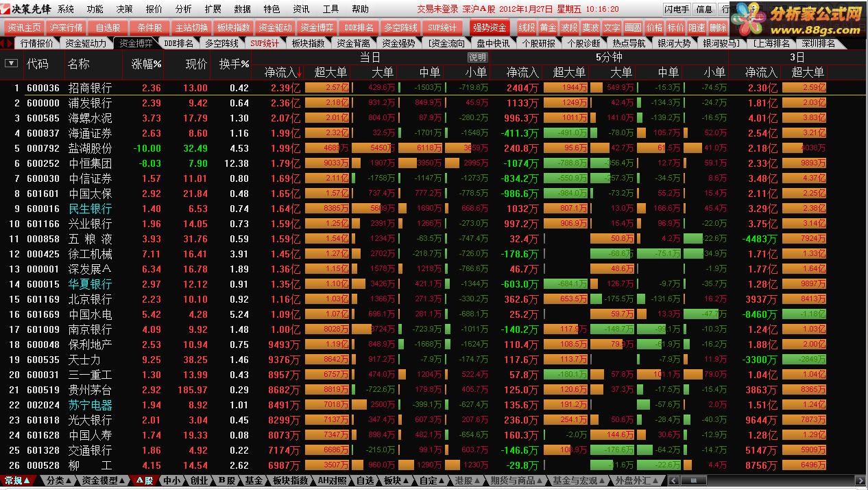Select the 阻速 resistance-speed tool
868x490 pixels.
[x=697, y=27]
